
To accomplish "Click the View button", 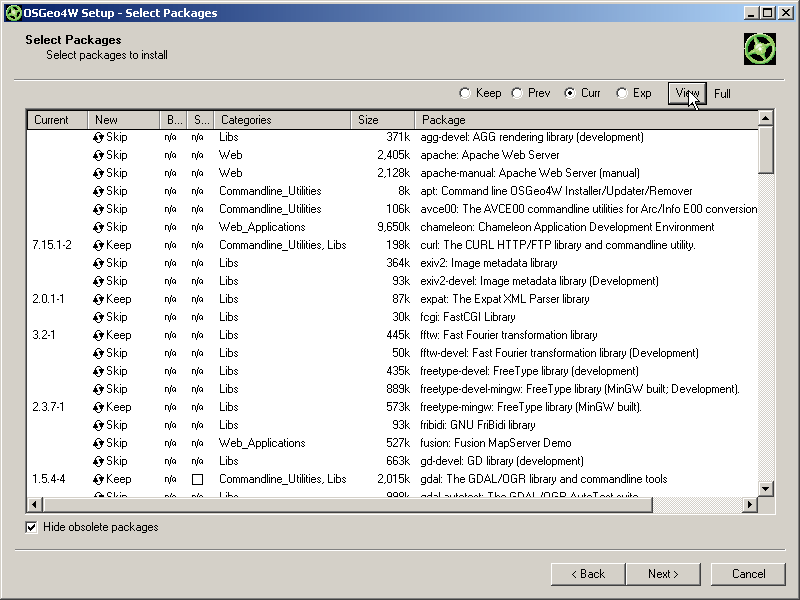I will (687, 93).
